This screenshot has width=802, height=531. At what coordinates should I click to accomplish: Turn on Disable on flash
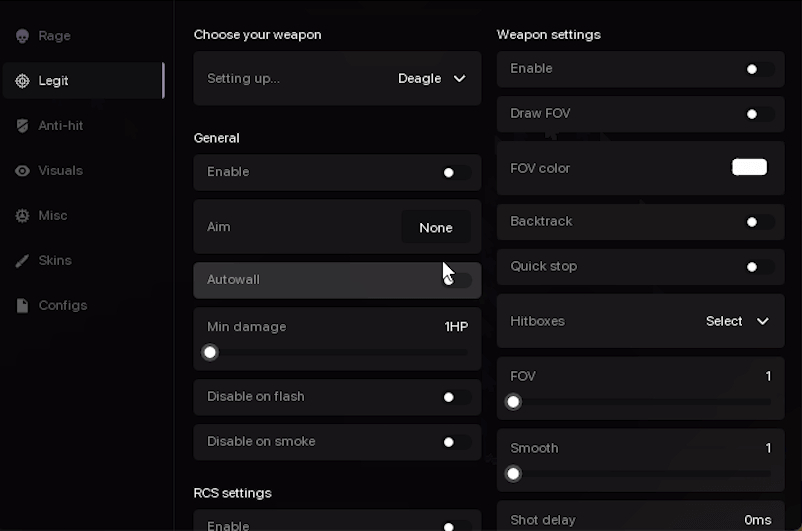(455, 397)
